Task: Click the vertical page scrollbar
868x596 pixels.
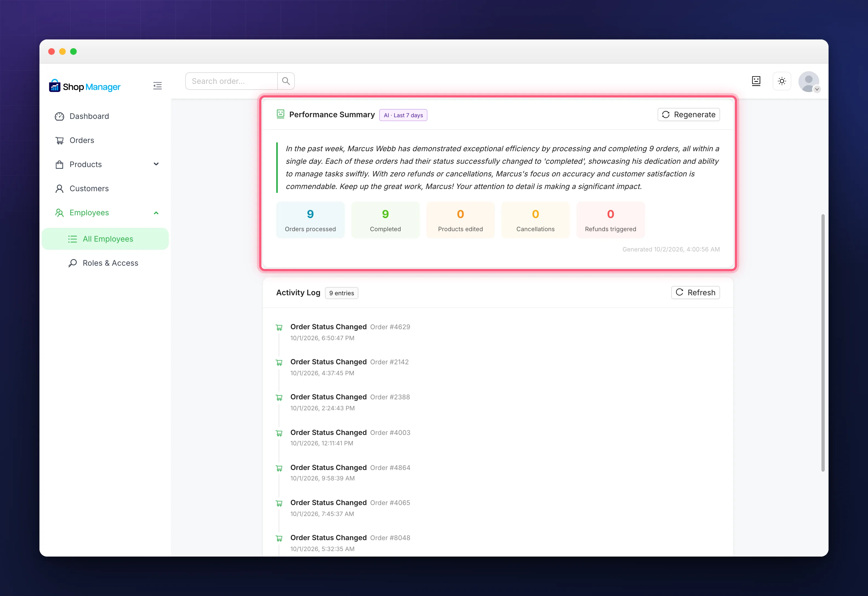Action: click(823, 342)
